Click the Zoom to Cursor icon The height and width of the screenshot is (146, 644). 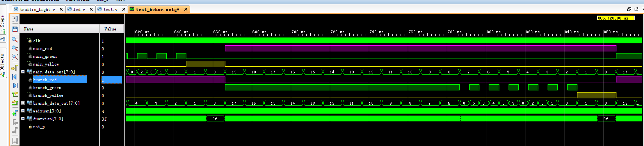(15, 68)
